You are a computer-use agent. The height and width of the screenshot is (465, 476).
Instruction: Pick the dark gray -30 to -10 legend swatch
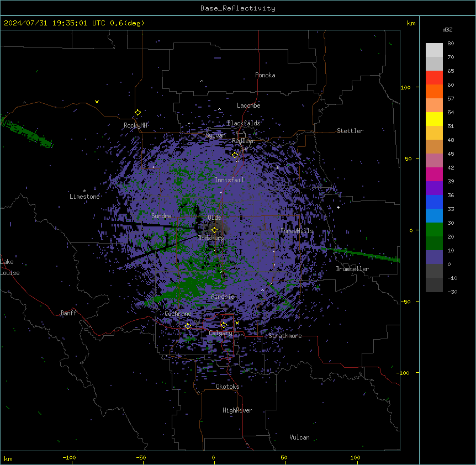(434, 285)
